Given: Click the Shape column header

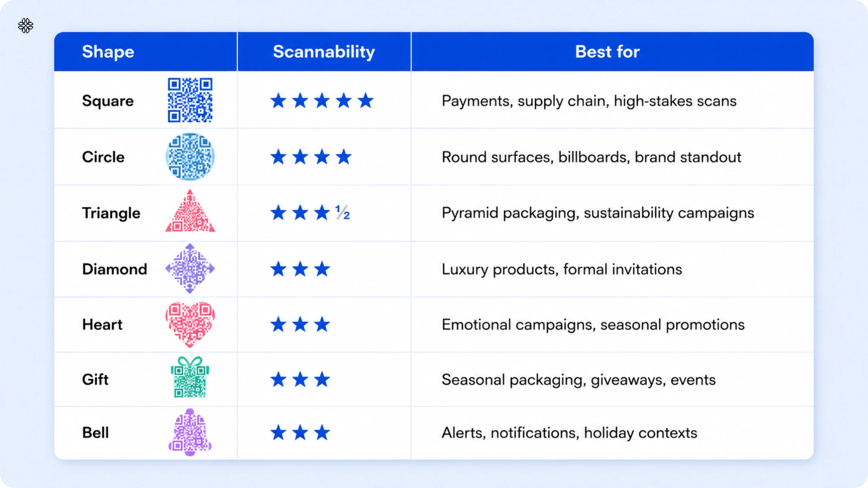Looking at the screenshot, I should (108, 52).
